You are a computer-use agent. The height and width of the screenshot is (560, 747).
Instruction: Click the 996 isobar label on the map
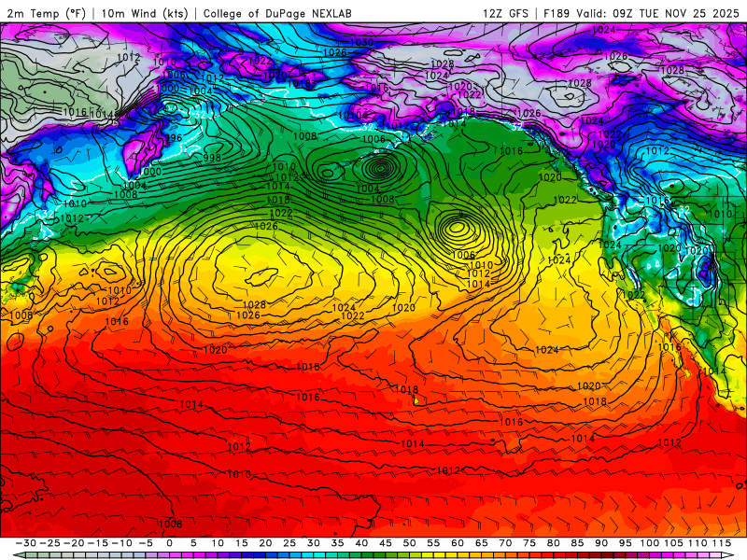(174, 137)
